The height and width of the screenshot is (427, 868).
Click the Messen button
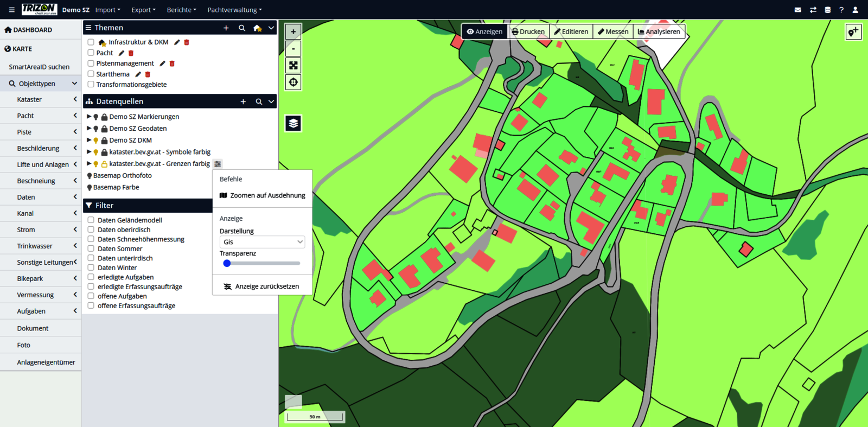613,31
